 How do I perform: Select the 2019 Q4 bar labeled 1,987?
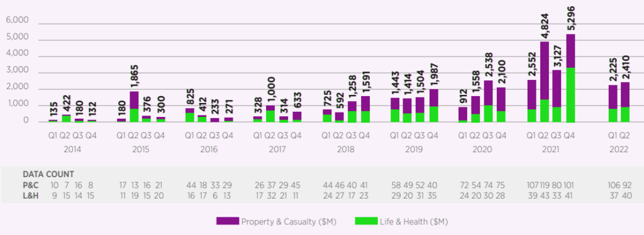pos(434,106)
